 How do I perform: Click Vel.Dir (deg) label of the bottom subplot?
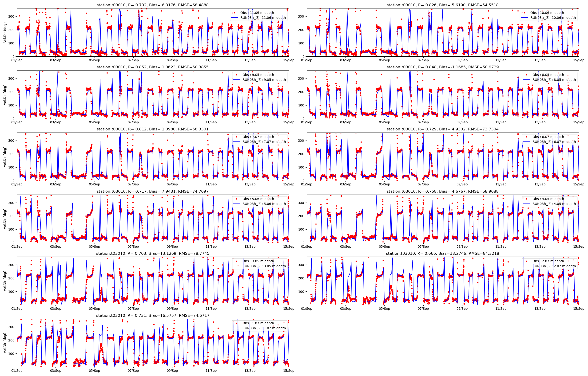click(5, 343)
